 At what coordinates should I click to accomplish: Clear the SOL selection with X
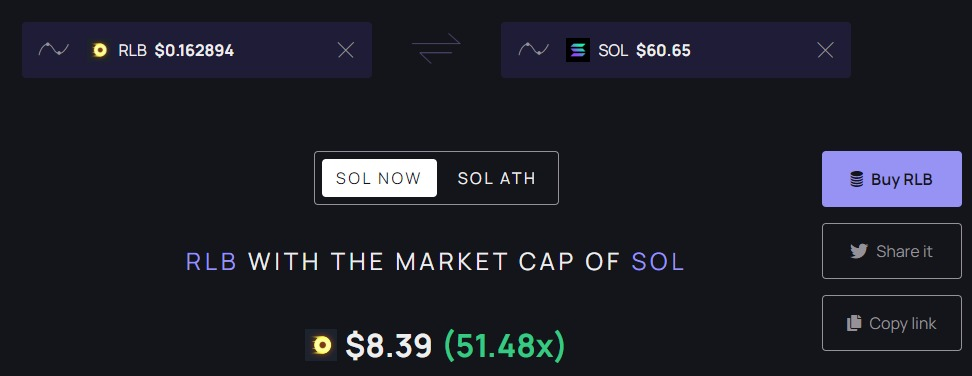click(825, 50)
